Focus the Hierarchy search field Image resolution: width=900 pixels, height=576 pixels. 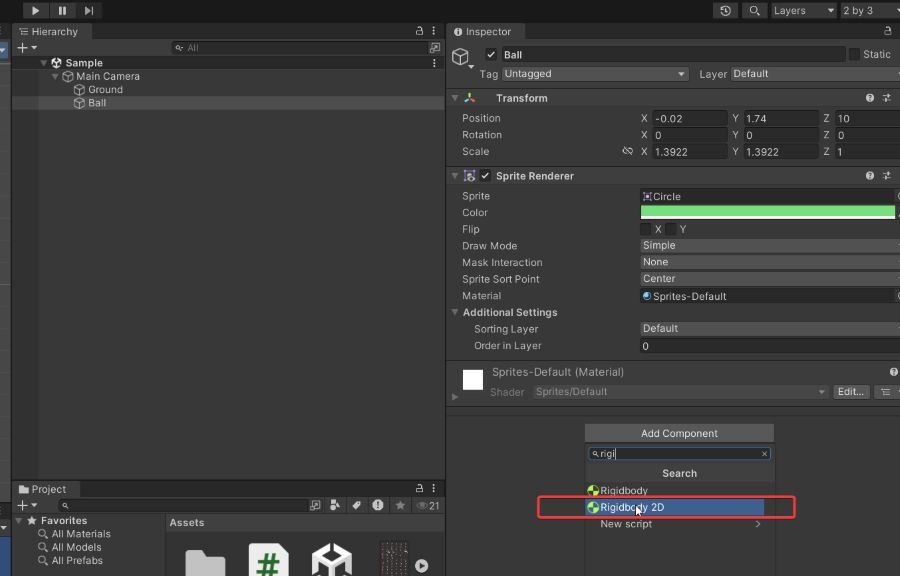[x=299, y=48]
